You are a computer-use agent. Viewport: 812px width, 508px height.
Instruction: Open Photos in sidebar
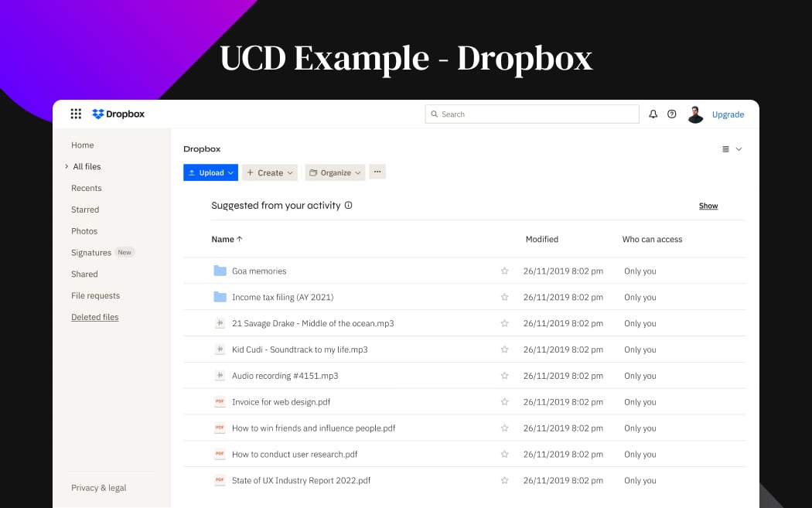click(x=84, y=231)
